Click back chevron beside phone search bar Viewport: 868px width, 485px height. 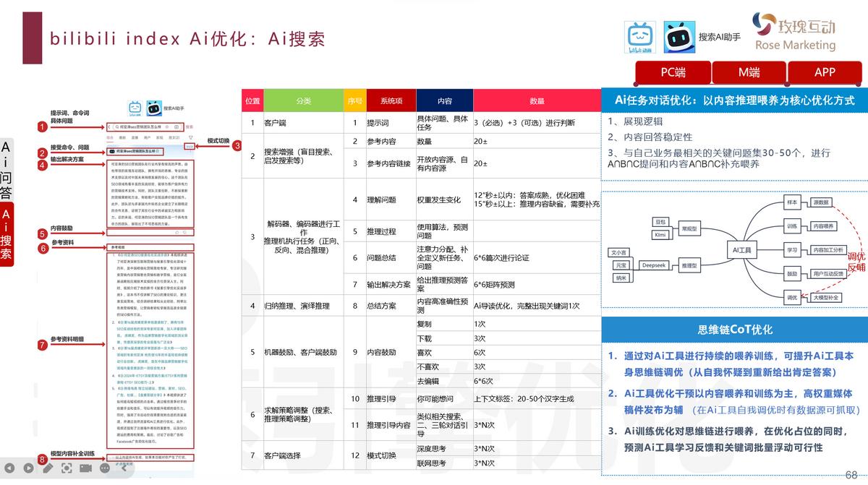click(109, 126)
